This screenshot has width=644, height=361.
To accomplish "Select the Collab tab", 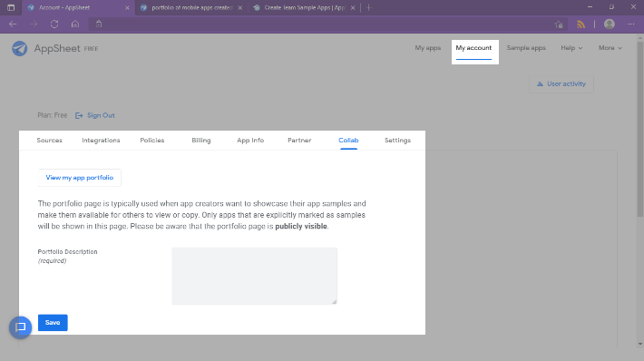I will [348, 141].
